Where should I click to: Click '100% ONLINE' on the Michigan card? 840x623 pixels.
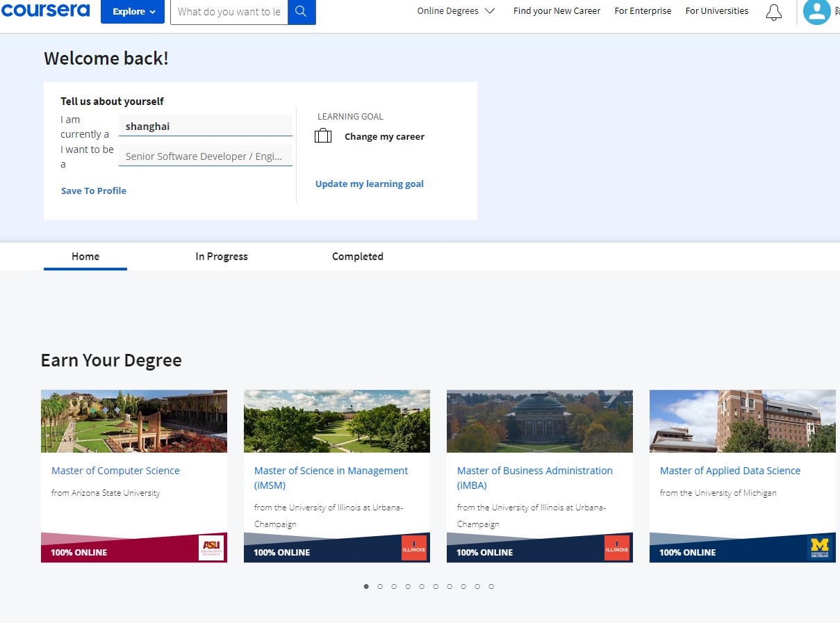(x=688, y=552)
